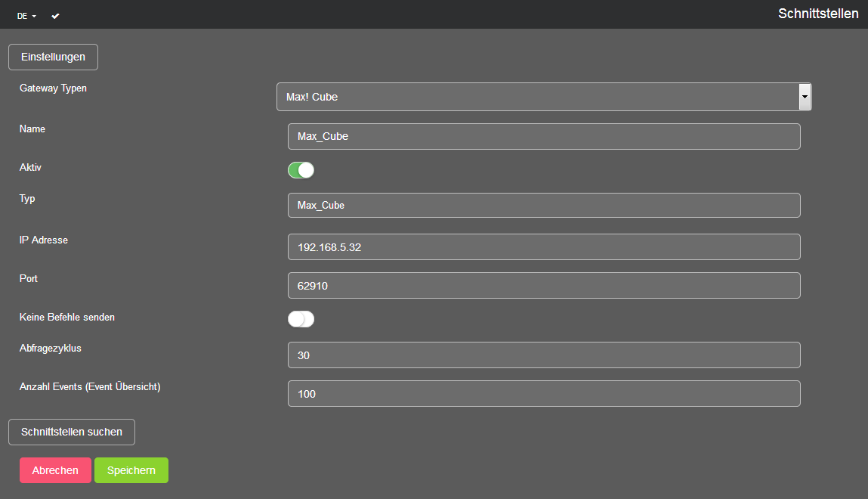
Task: Click the Abfragezyklus label
Action: (51, 349)
